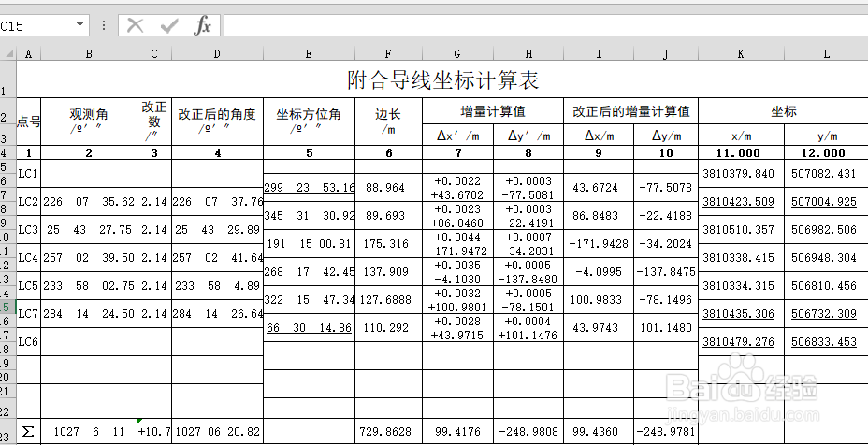This screenshot has width=868, height=445.
Task: Select the LC1 point label cell
Action: click(x=29, y=173)
